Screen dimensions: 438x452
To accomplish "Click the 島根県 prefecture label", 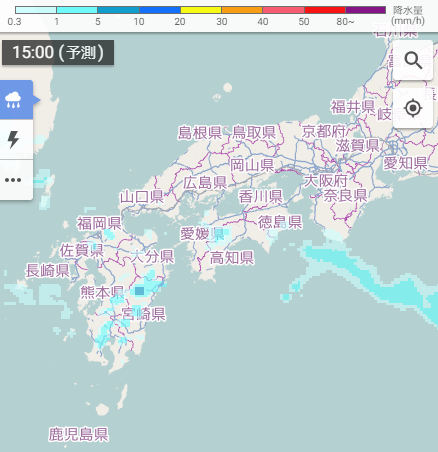I will [200, 133].
